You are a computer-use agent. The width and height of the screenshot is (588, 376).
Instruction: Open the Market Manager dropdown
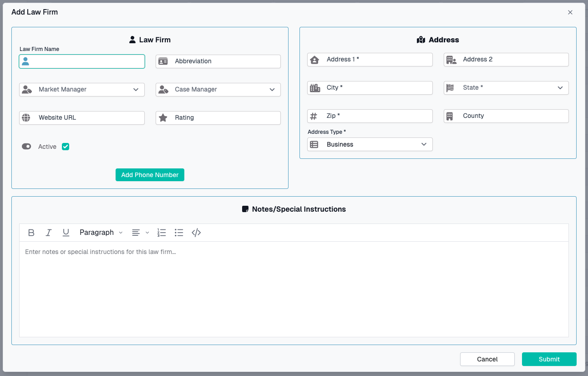(81, 89)
